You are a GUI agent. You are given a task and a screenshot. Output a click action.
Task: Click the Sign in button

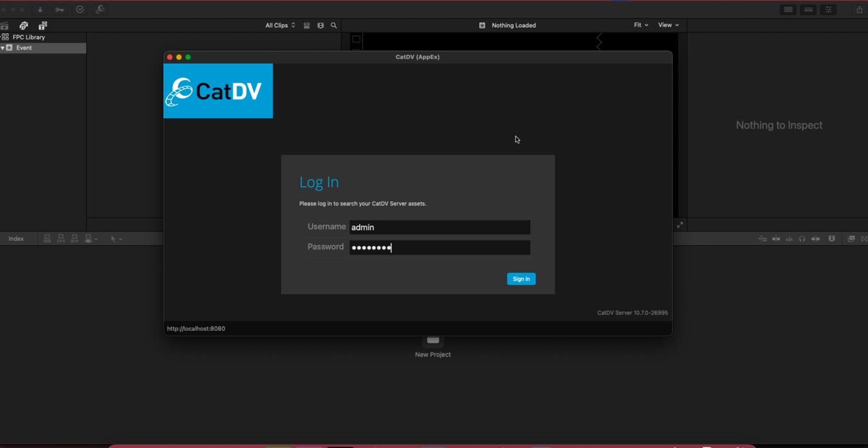pyautogui.click(x=521, y=279)
